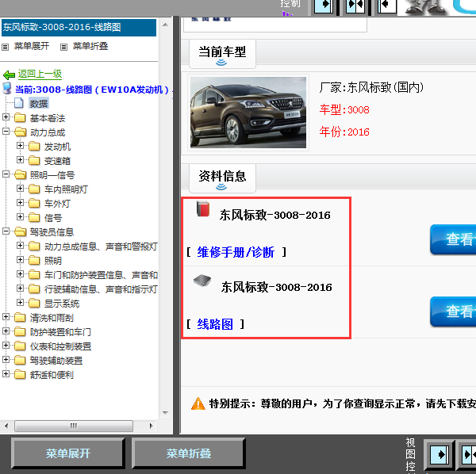Click the green back arrow icon
Image resolution: width=476 pixels, height=474 pixels.
(9, 75)
